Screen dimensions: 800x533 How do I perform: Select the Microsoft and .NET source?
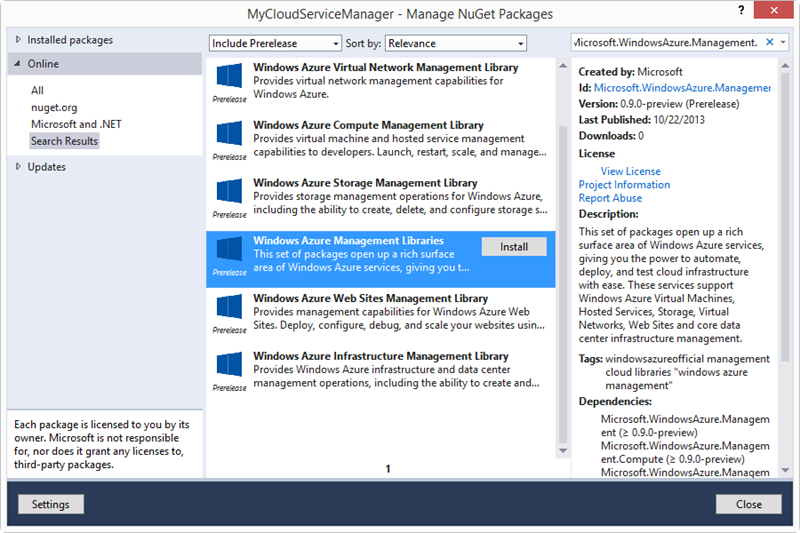pyautogui.click(x=76, y=124)
